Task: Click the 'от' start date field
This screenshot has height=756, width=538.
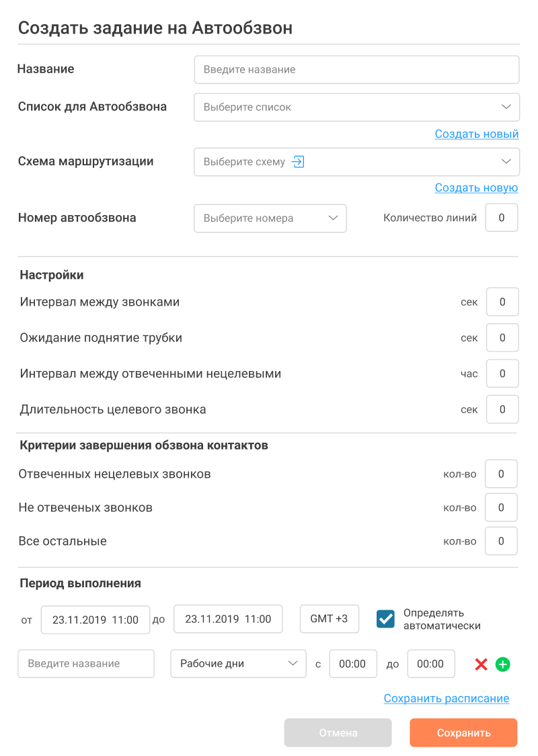Action: tap(95, 620)
